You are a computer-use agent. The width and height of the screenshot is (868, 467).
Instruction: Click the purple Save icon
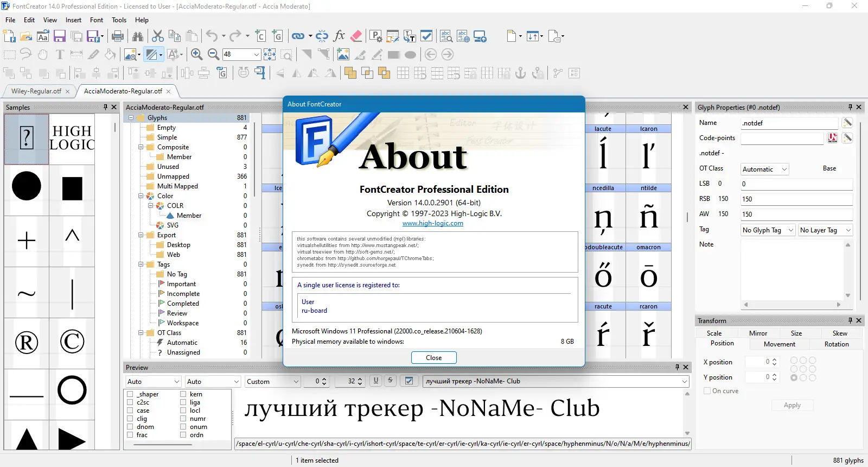(60, 36)
